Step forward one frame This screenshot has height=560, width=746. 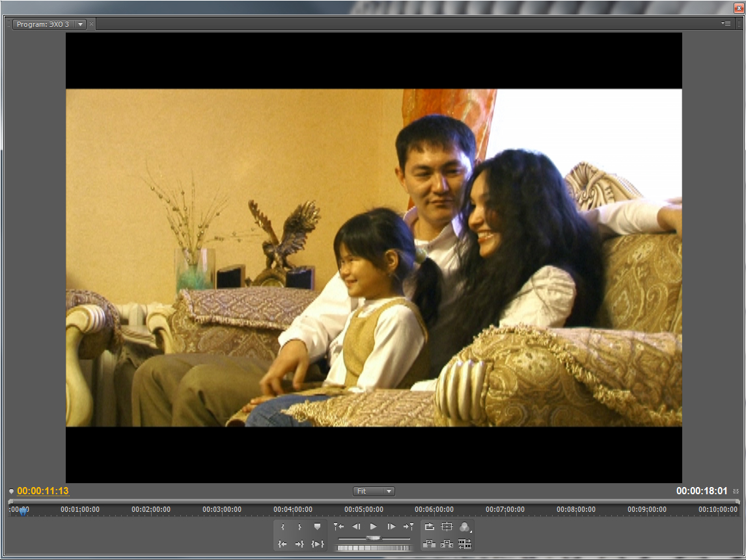[x=391, y=527]
